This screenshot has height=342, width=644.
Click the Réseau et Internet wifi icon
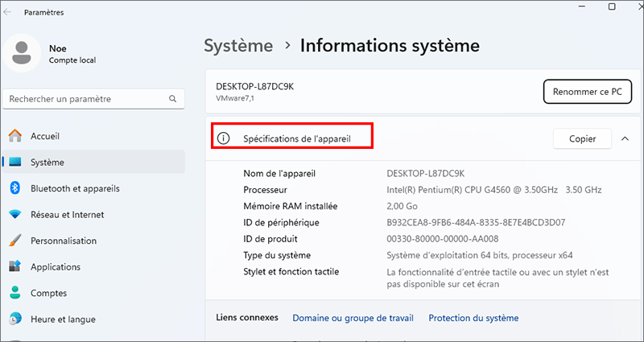(15, 215)
